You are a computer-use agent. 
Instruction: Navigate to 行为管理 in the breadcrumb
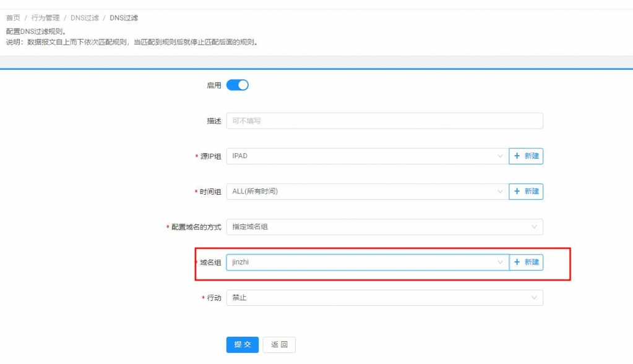tap(46, 18)
